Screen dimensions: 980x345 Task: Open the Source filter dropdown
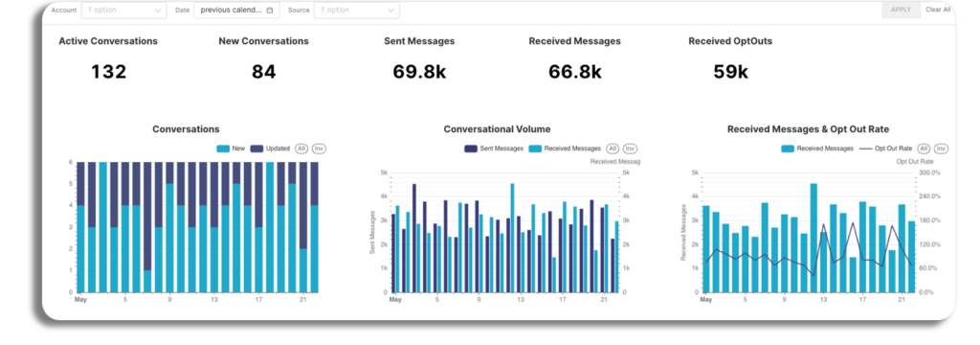[357, 10]
